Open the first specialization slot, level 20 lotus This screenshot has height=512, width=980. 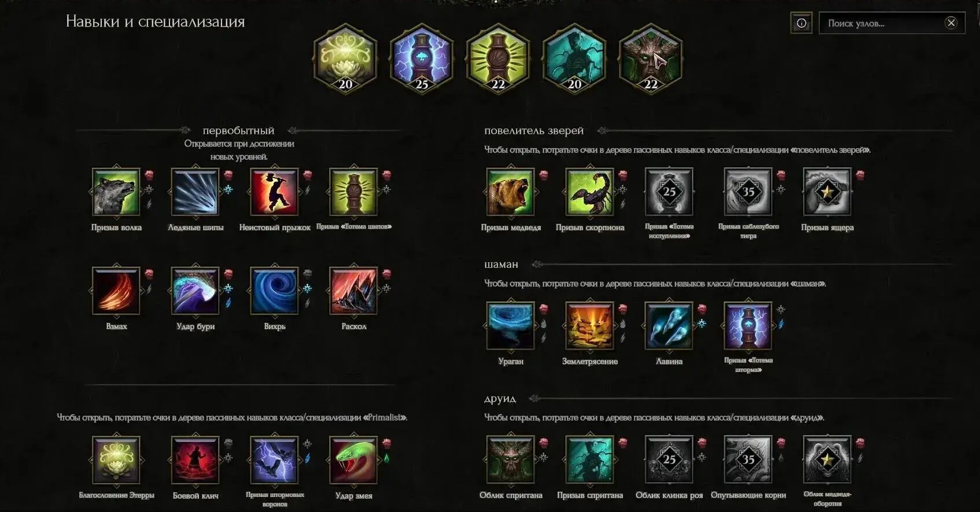tap(345, 58)
